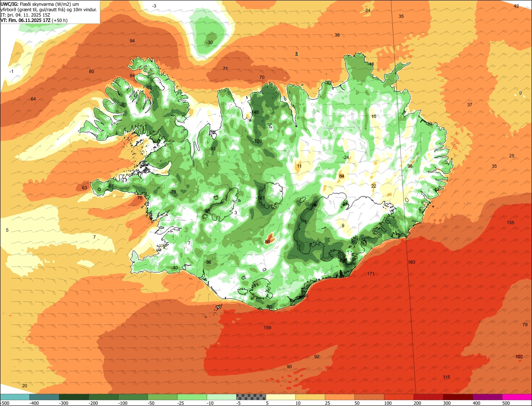This screenshot has width=532, height=406.
Task: Click the map value 102
Action: [x=519, y=357]
